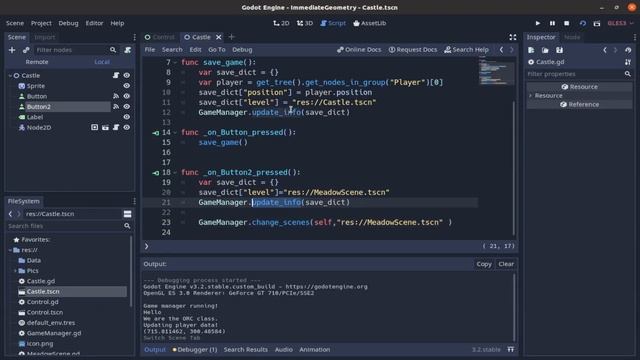Screen dimensions: 640x360
Task: Toggle visibility of Node2D
Action: tap(127, 127)
